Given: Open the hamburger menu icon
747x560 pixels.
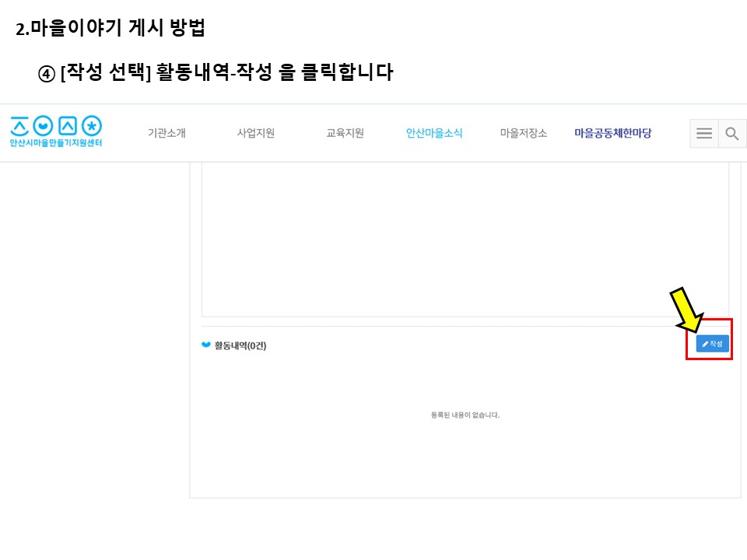Looking at the screenshot, I should pos(704,134).
